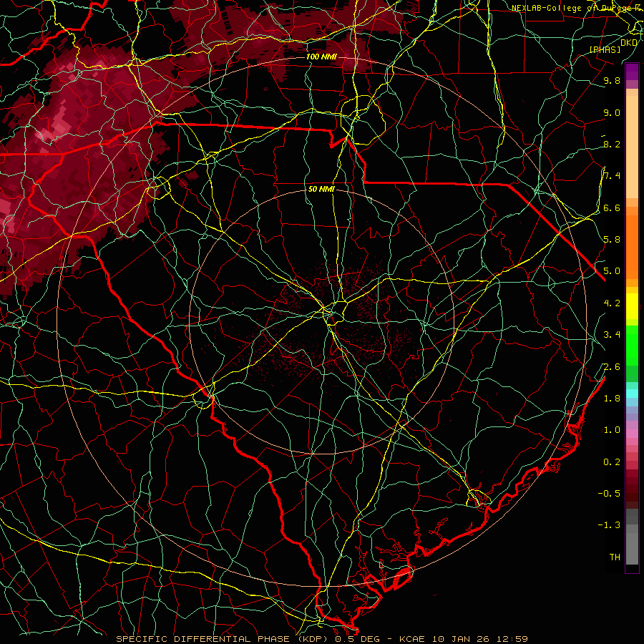
Task: Pick the orange band near 5.8
Action: (632, 247)
